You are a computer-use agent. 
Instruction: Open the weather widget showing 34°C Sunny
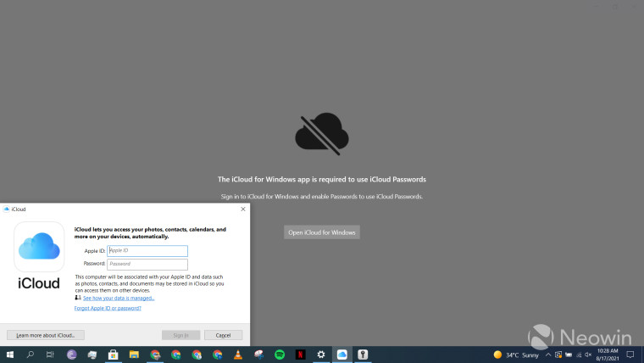(x=516, y=355)
